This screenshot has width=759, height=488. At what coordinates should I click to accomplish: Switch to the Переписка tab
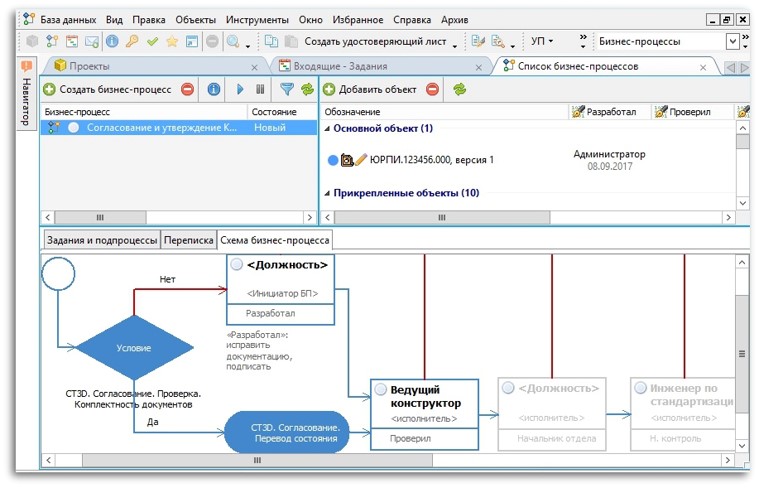[189, 240]
